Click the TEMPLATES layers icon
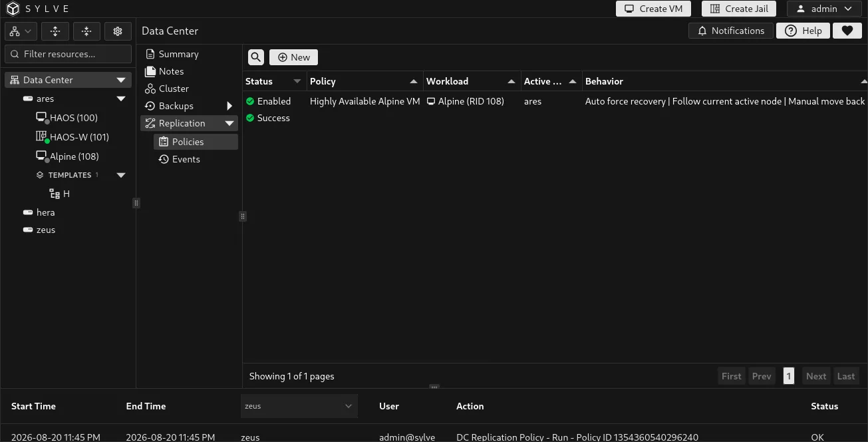Viewport: 868px width, 442px height. coord(40,175)
